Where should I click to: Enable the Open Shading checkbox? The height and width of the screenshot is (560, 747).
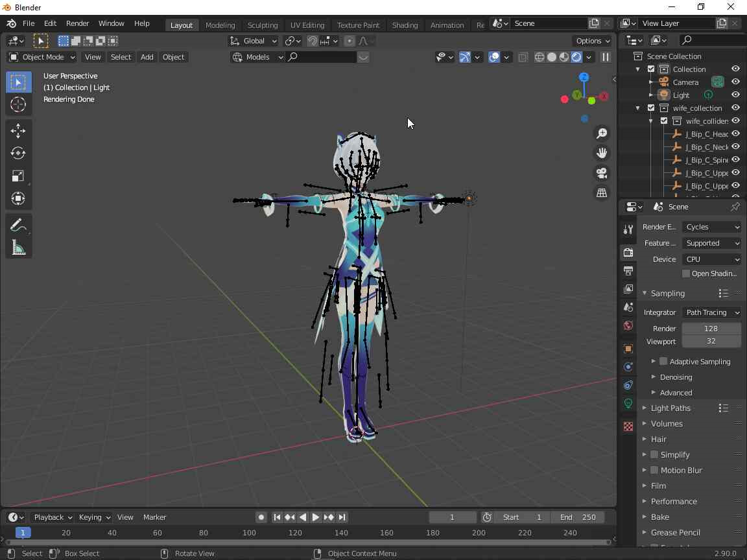coord(686,274)
